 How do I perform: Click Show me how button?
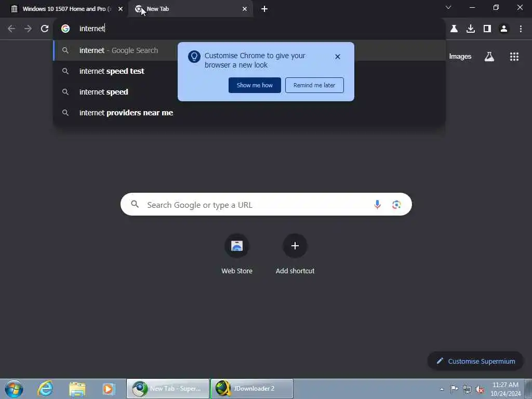coord(255,85)
